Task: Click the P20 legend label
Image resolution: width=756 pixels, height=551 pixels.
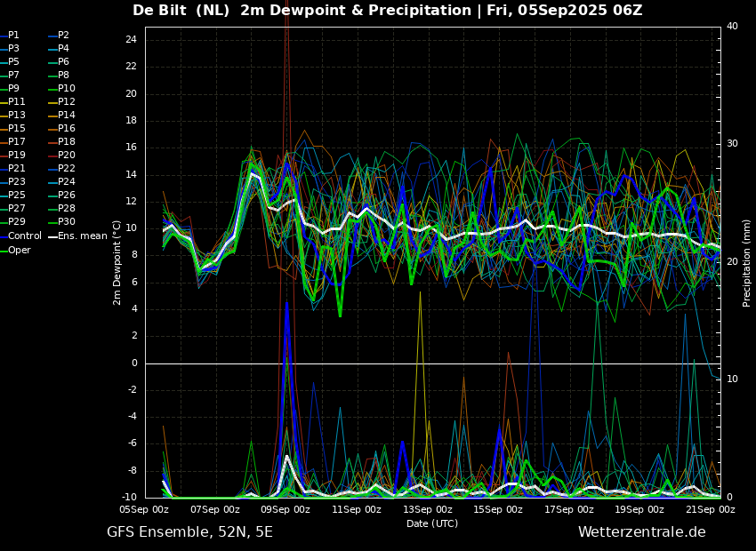Action: pos(61,156)
